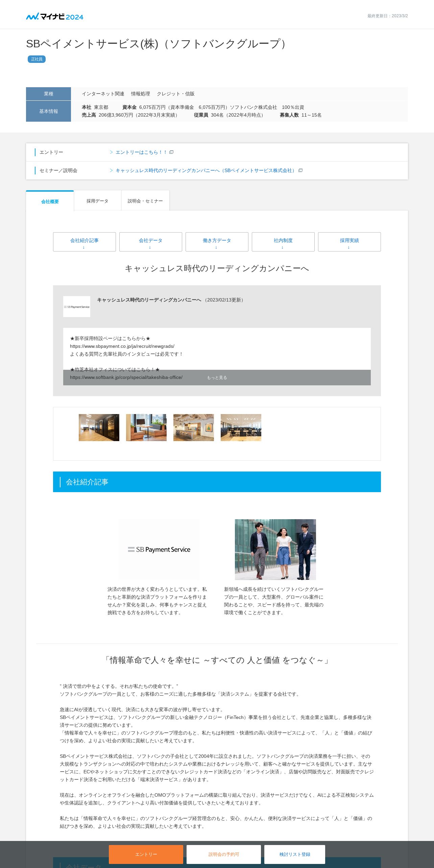434x868 pixels.
Task: Click the 検討リスト登録 button
Action: pyautogui.click(x=295, y=854)
